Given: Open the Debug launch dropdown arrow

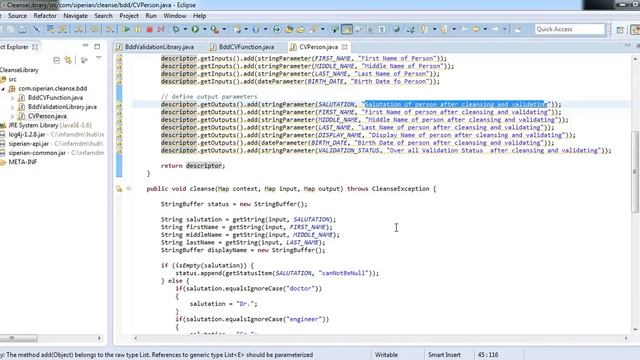Looking at the screenshot, I should 185,29.
